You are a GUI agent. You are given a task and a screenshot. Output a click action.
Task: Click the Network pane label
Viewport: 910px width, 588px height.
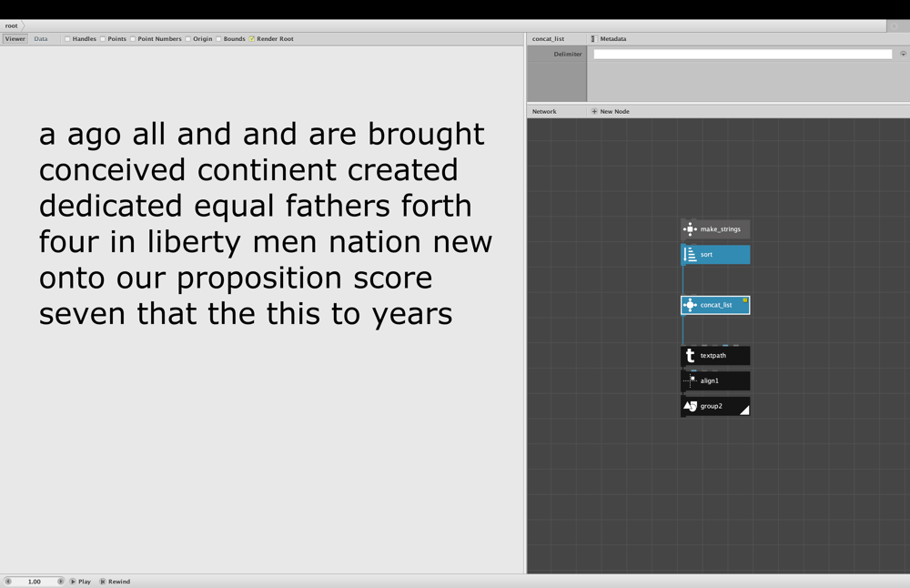coord(544,111)
